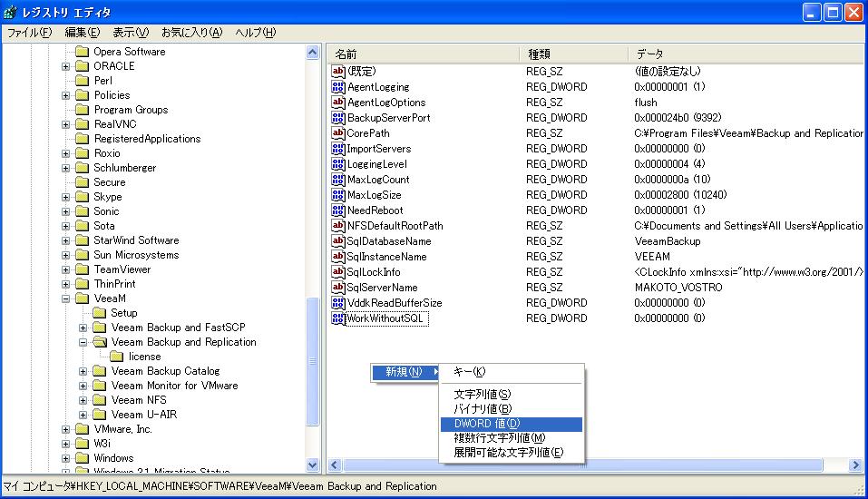
Task: Select the RegisteredApplications key
Action: tap(147, 139)
